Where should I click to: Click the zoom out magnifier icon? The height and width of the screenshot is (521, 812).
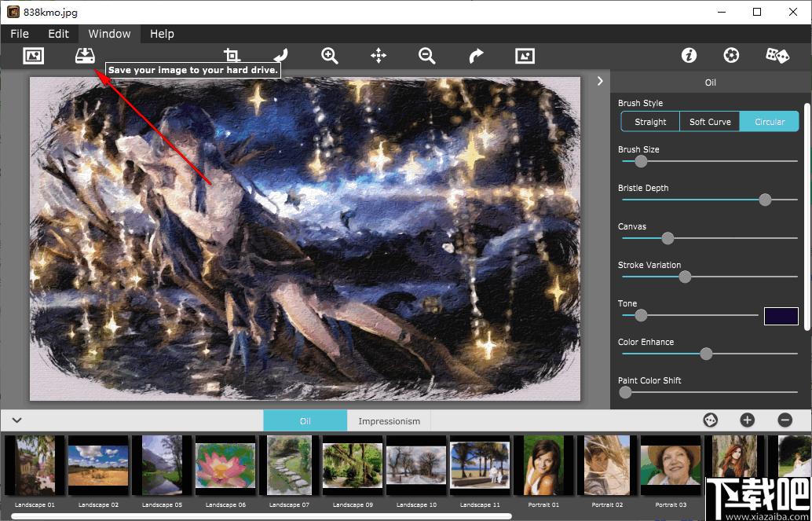pyautogui.click(x=426, y=56)
